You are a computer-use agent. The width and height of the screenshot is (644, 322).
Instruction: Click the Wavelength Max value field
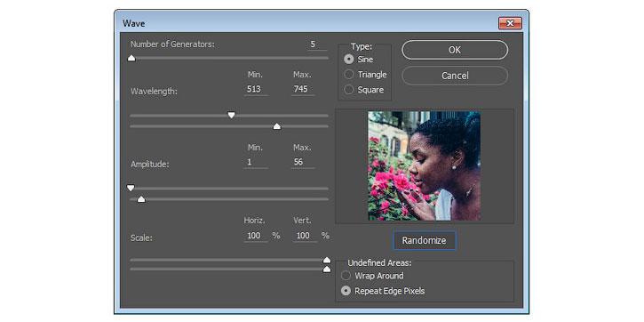(x=303, y=89)
